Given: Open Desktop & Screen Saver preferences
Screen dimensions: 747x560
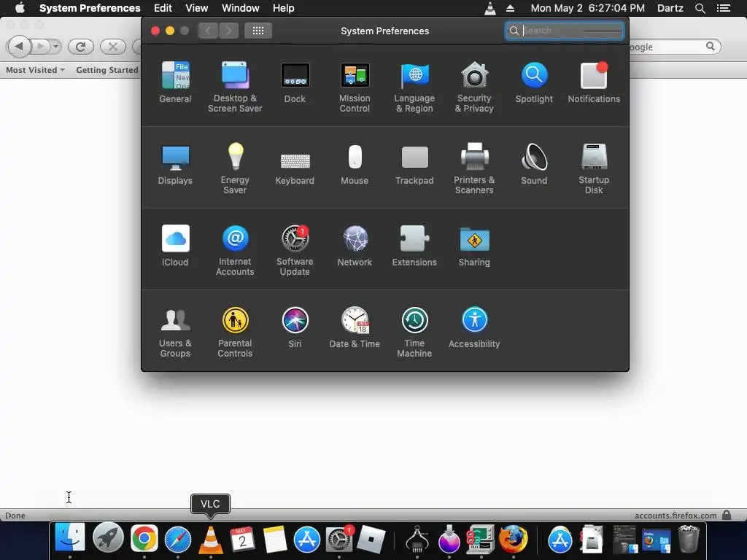Looking at the screenshot, I should point(235,87).
